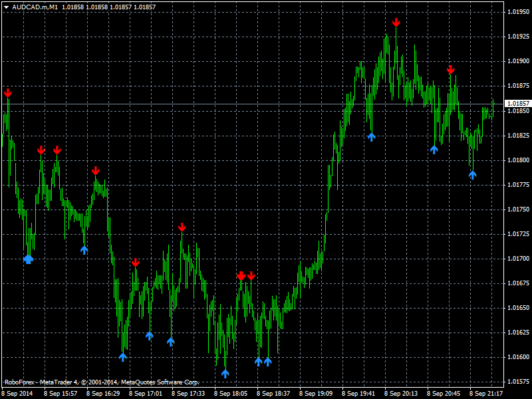Click the 1.01925 price scale label
Image resolution: width=532 pixels, height=399 pixels.
(x=518, y=37)
